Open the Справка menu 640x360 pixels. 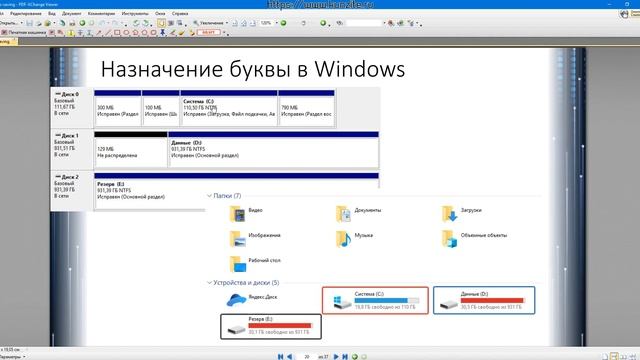[x=180, y=13]
